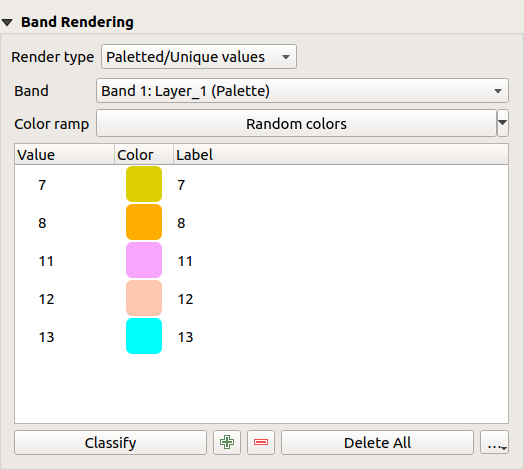524x470 pixels.
Task: Click the Color column header
Action: (x=144, y=155)
